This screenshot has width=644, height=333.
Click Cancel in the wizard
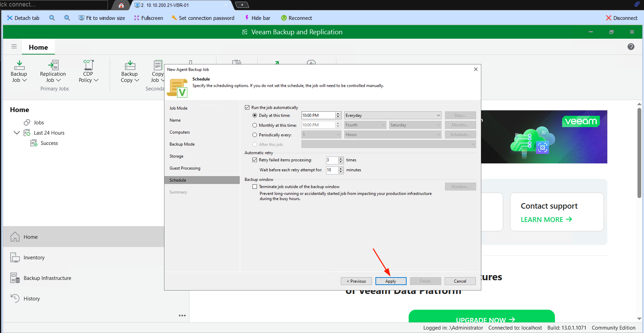(460, 281)
